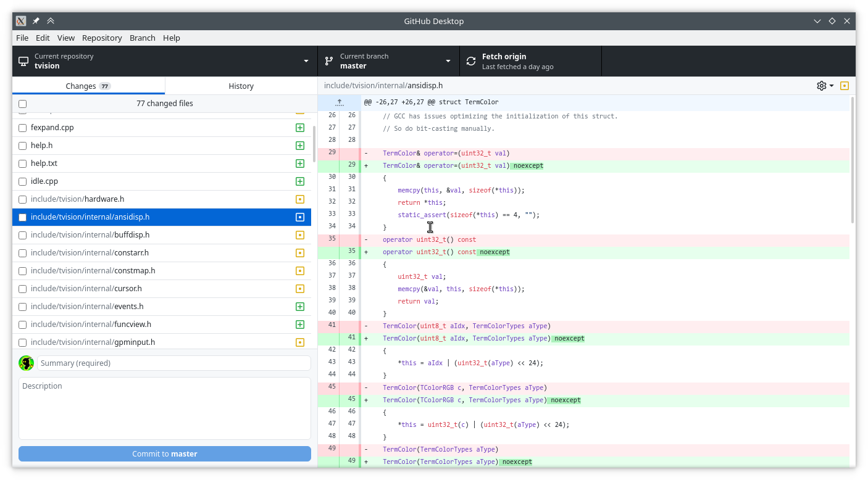Open the diff settings gear menu
The width and height of the screenshot is (868, 480).
coord(825,86)
